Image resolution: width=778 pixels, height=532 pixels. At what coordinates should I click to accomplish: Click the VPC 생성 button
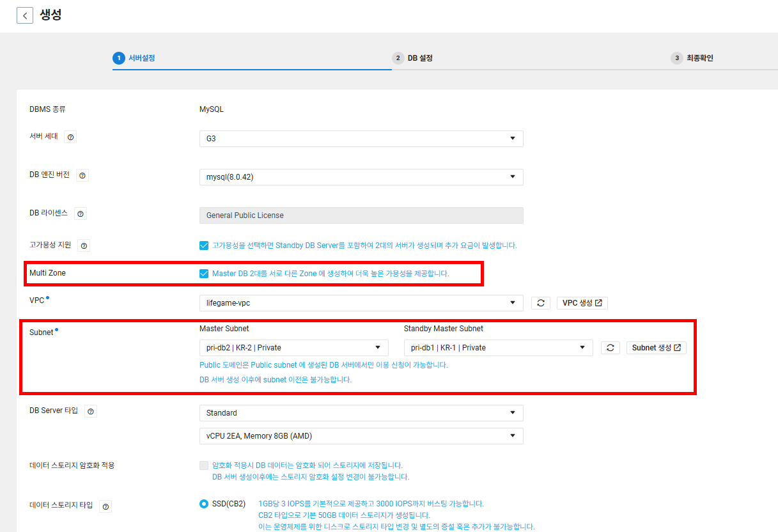(582, 303)
